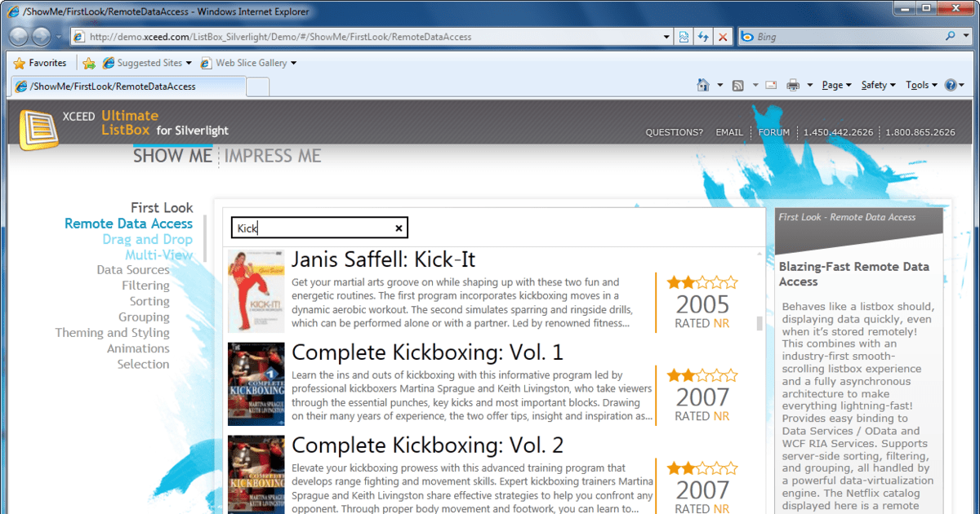980x514 pixels.
Task: Click the browser Forward button
Action: tap(42, 37)
